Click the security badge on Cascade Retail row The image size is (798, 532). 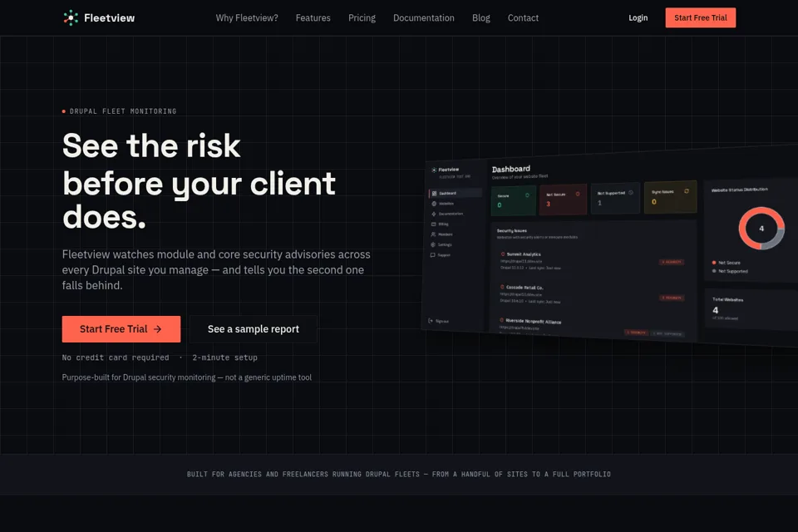tap(672, 298)
